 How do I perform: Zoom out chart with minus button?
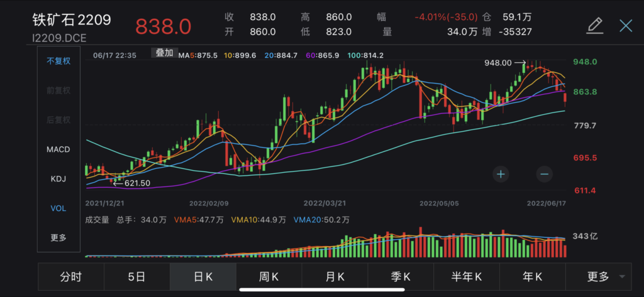[544, 175]
